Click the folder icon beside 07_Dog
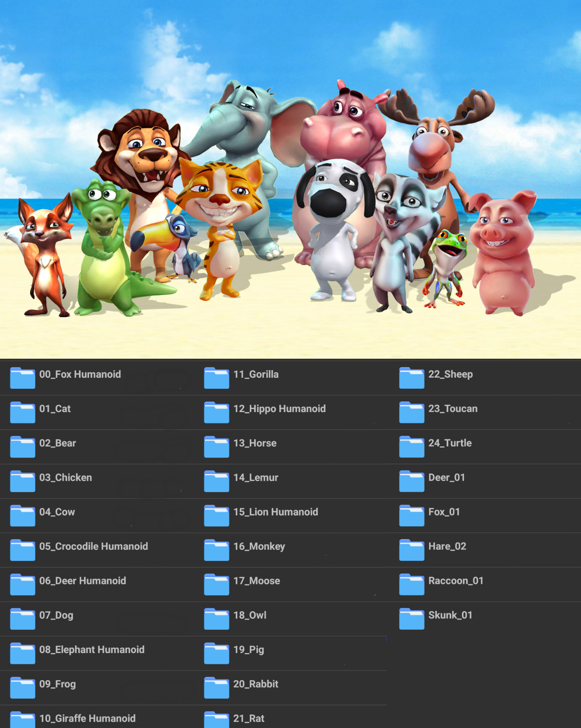 point(22,618)
